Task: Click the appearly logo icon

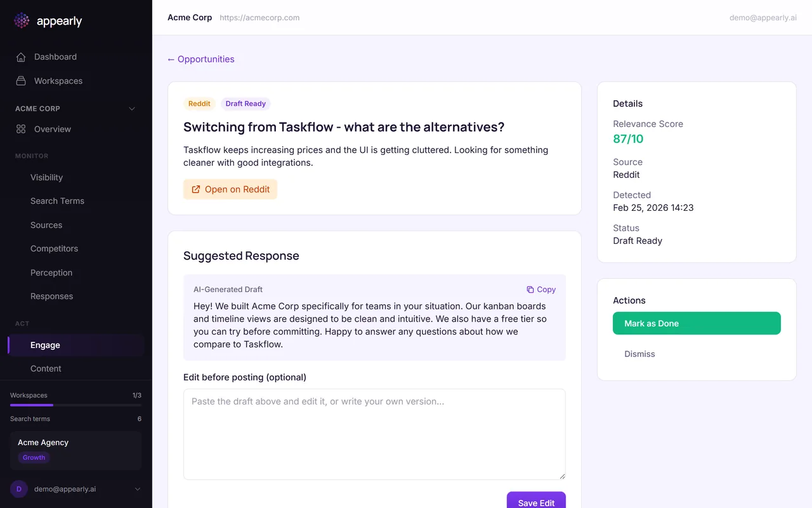Action: tap(22, 21)
